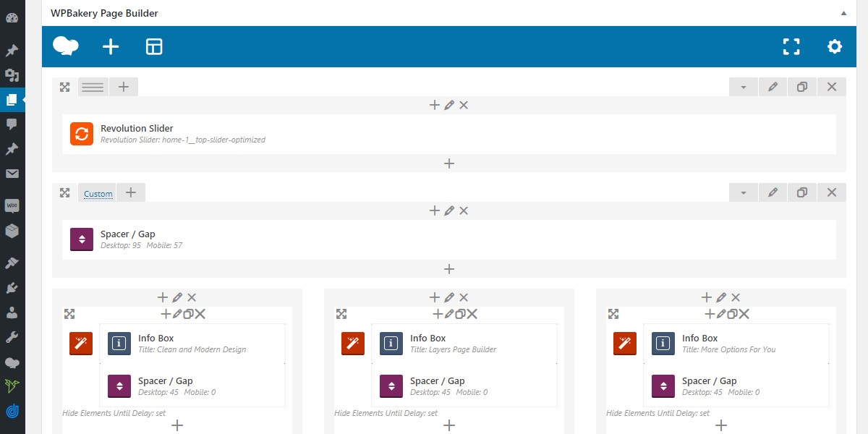This screenshot has width=868, height=434.
Task: Add column to Revolution Slider row
Action: pyautogui.click(x=124, y=87)
